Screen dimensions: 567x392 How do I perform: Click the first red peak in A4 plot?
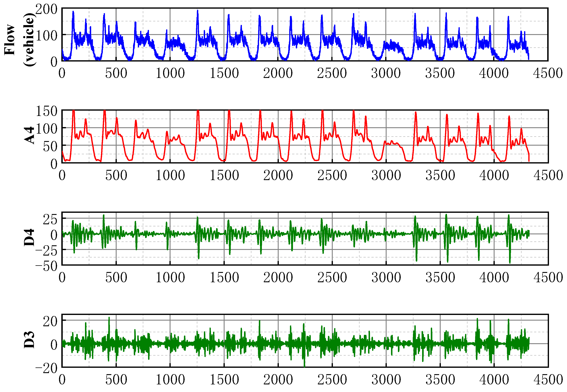point(74,112)
